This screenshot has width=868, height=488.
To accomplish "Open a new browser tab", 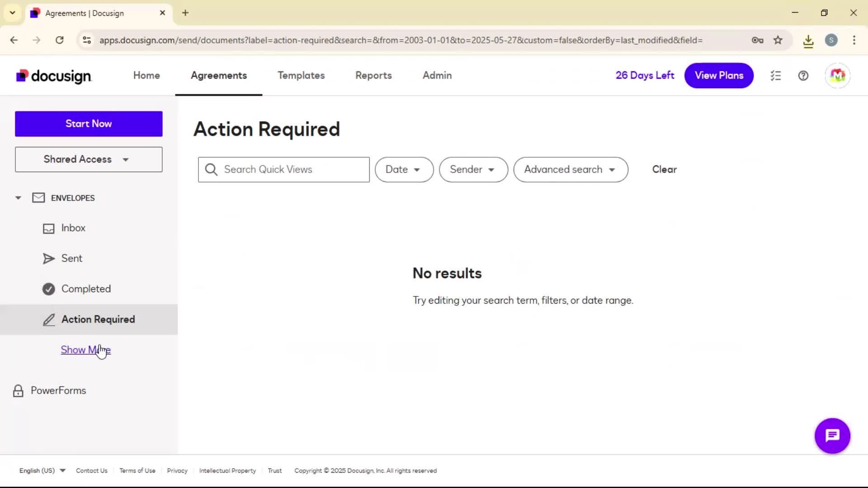I will pos(185,13).
